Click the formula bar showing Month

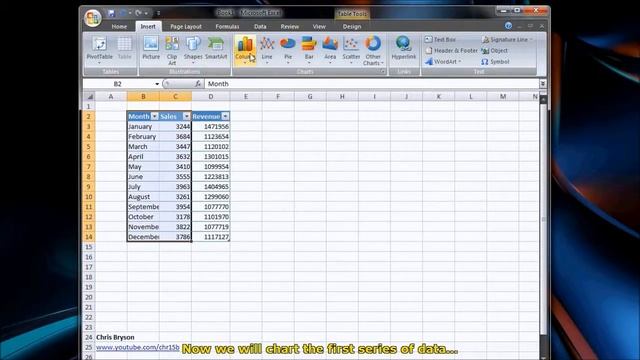pos(371,84)
